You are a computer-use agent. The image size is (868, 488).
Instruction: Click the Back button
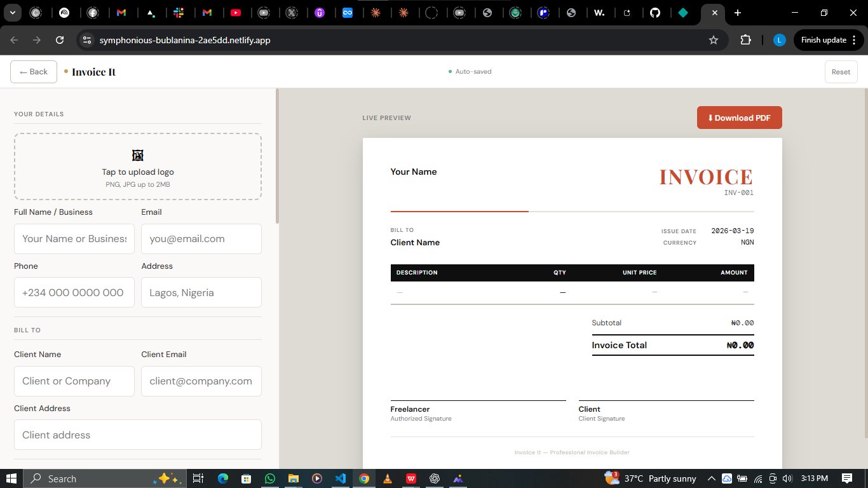[34, 72]
